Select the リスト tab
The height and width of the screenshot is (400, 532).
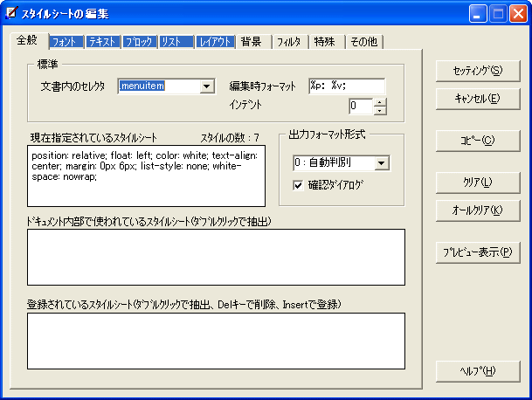[176, 42]
